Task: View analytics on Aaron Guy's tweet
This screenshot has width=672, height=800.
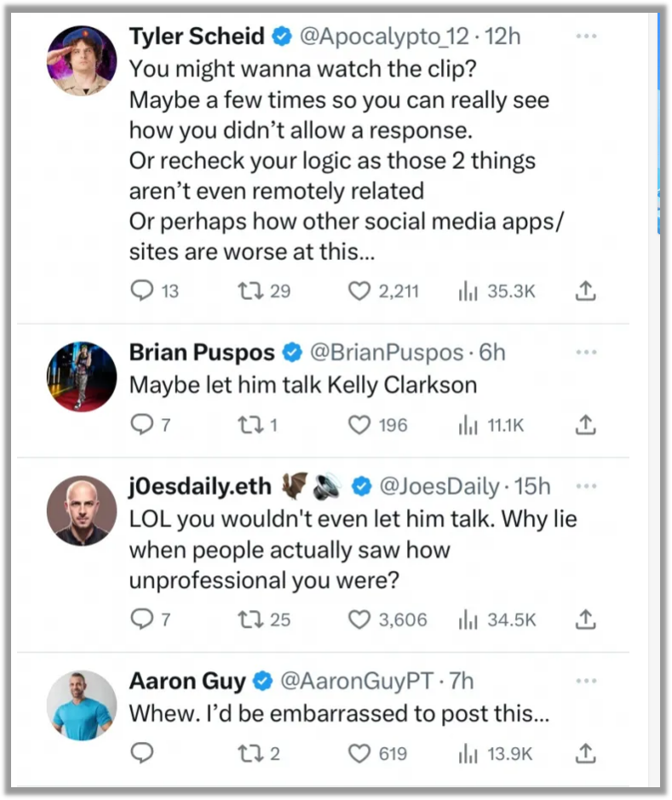Action: click(x=466, y=753)
